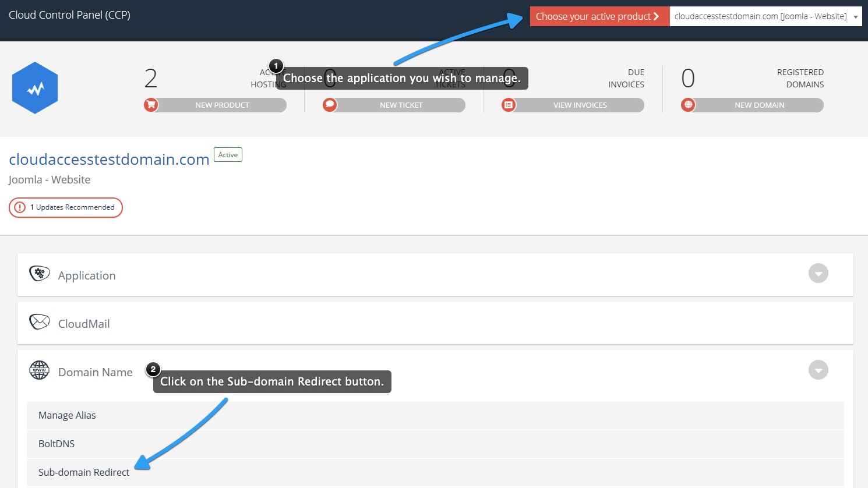868x488 pixels.
Task: Click the shopping cart icon beside New Product
Action: (151, 105)
